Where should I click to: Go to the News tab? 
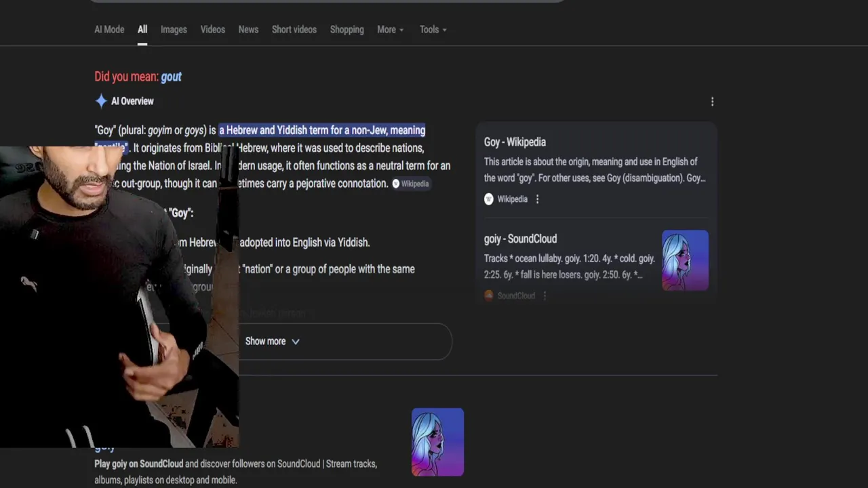click(x=248, y=30)
